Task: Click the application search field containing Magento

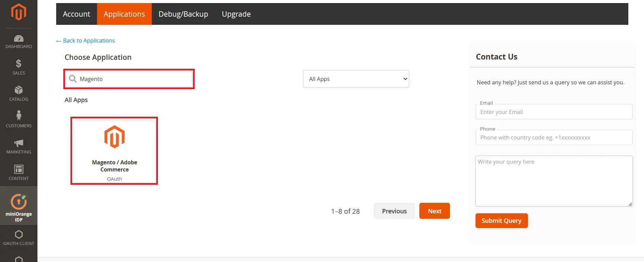Action: [129, 79]
